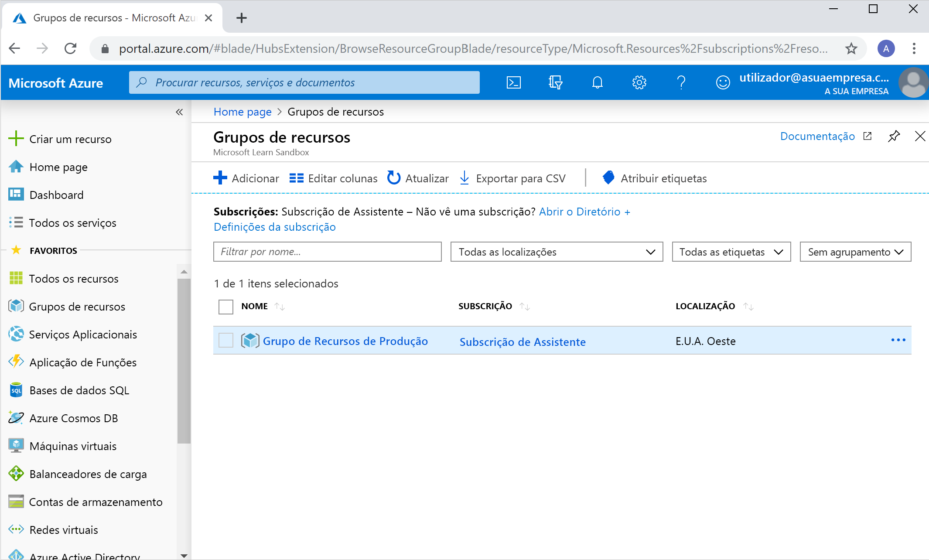
Task: Pin the Grupos de recursos blade
Action: 894,136
